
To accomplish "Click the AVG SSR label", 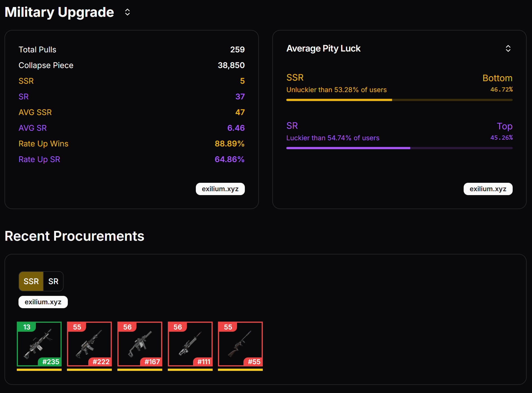I will 35,112.
